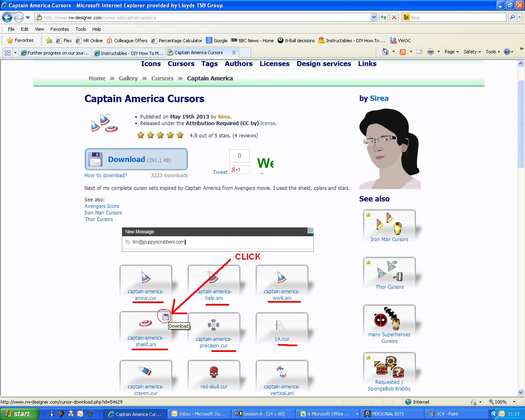Click the Windows start button

tap(19, 414)
